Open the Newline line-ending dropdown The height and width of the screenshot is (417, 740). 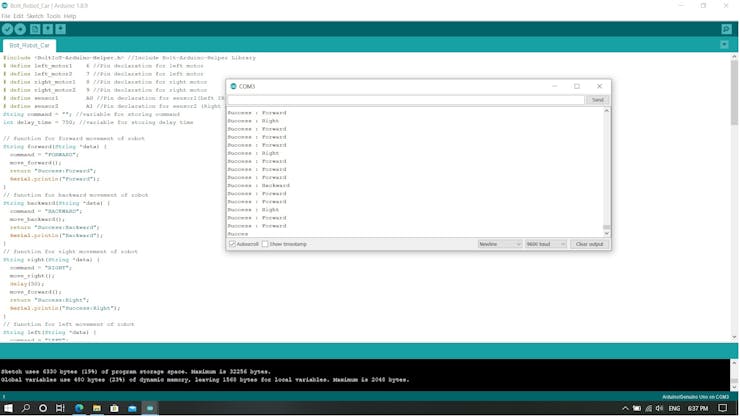coord(499,244)
